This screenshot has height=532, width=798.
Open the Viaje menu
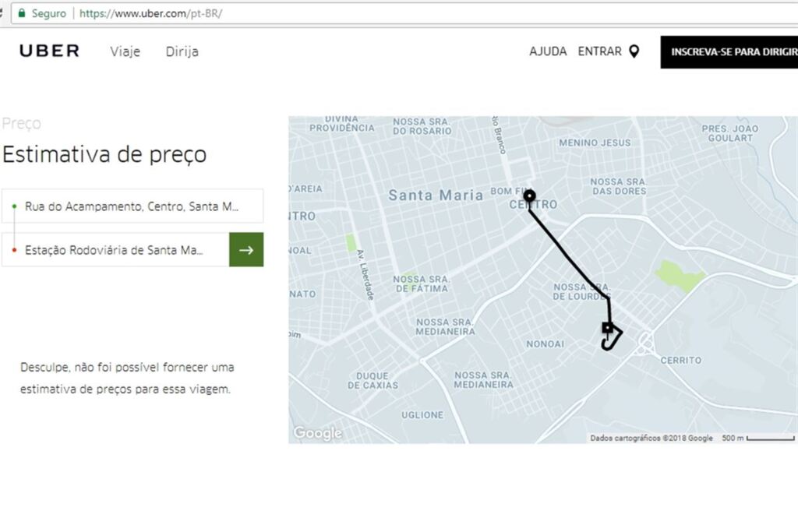click(125, 52)
